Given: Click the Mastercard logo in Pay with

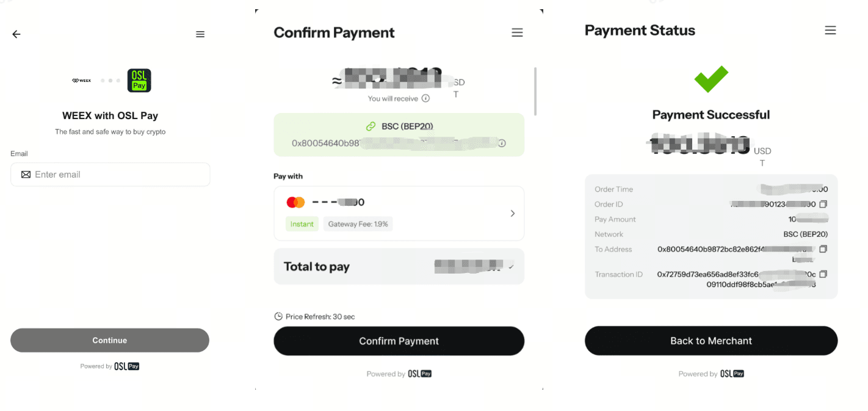Looking at the screenshot, I should (295, 202).
